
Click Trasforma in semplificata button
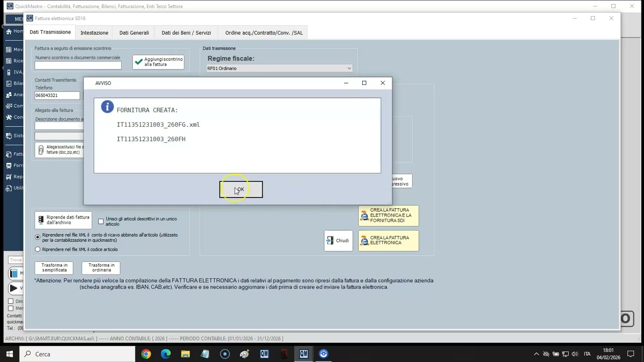[x=54, y=267]
